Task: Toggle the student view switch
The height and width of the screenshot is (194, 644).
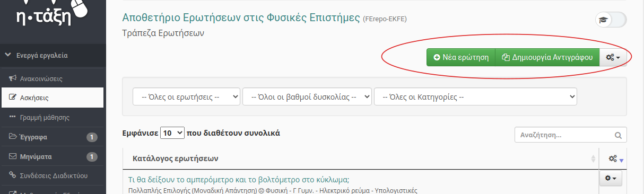Action: pyautogui.click(x=611, y=20)
